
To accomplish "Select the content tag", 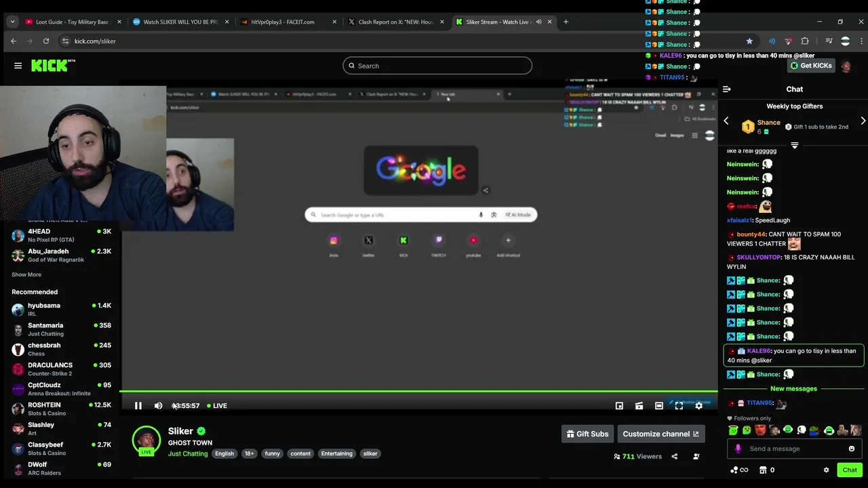I will pyautogui.click(x=300, y=453).
